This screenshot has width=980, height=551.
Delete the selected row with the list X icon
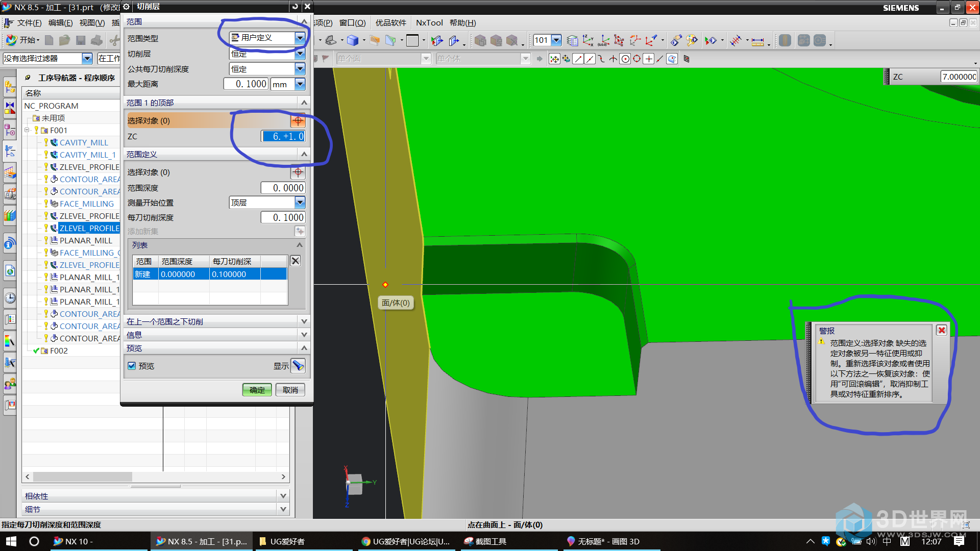pyautogui.click(x=295, y=261)
